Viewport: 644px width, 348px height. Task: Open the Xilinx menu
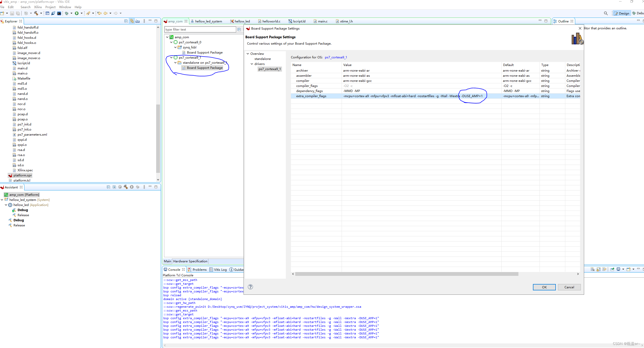tap(38, 7)
